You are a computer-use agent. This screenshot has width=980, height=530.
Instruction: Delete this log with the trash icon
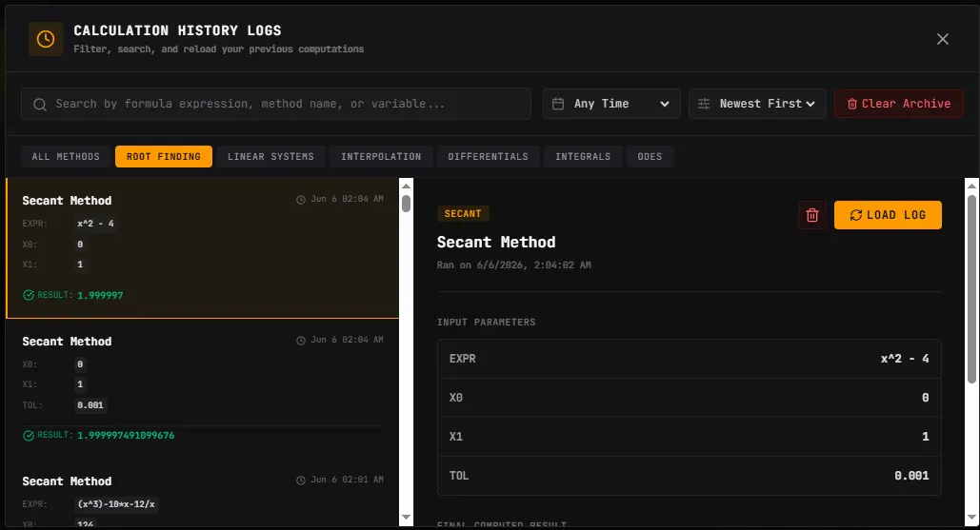click(x=812, y=215)
